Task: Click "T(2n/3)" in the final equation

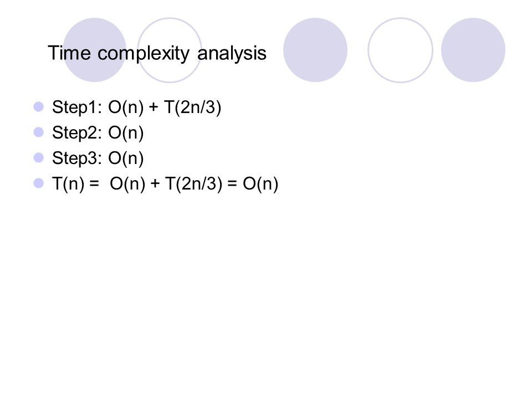Action: coord(194,184)
